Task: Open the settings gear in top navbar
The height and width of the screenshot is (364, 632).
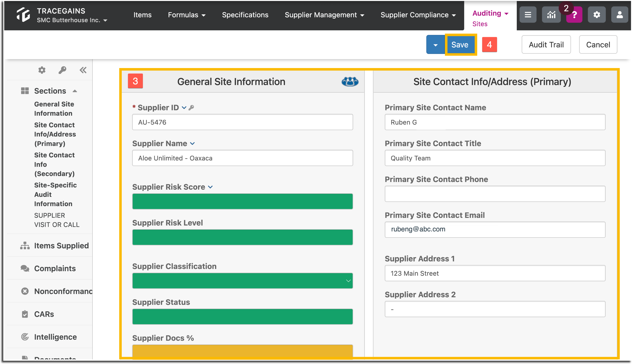Action: coord(596,15)
